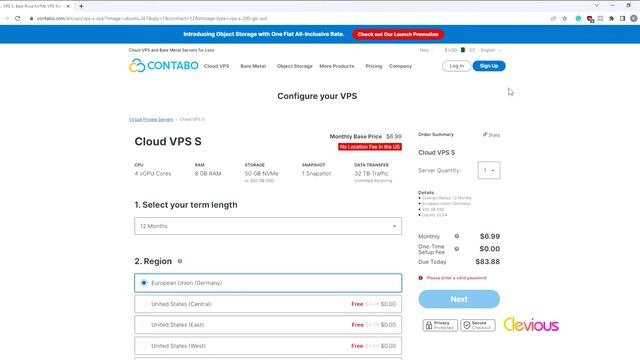The image size is (640, 360).
Task: Click the browser address bar URL
Action: (x=152, y=18)
